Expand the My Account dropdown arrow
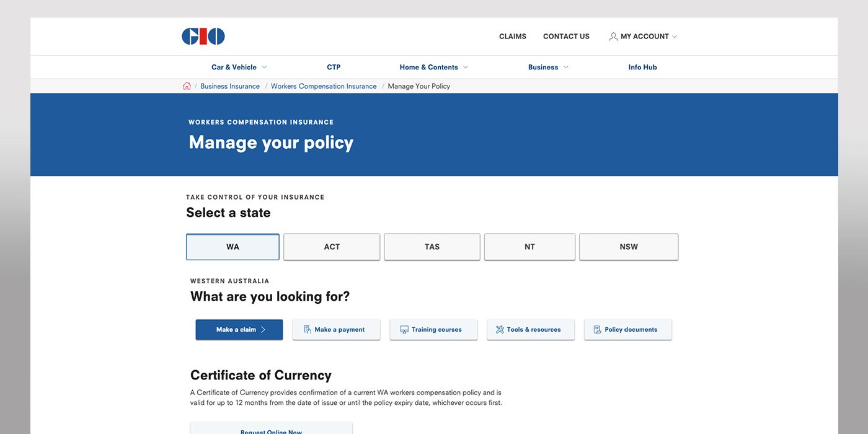 [675, 37]
